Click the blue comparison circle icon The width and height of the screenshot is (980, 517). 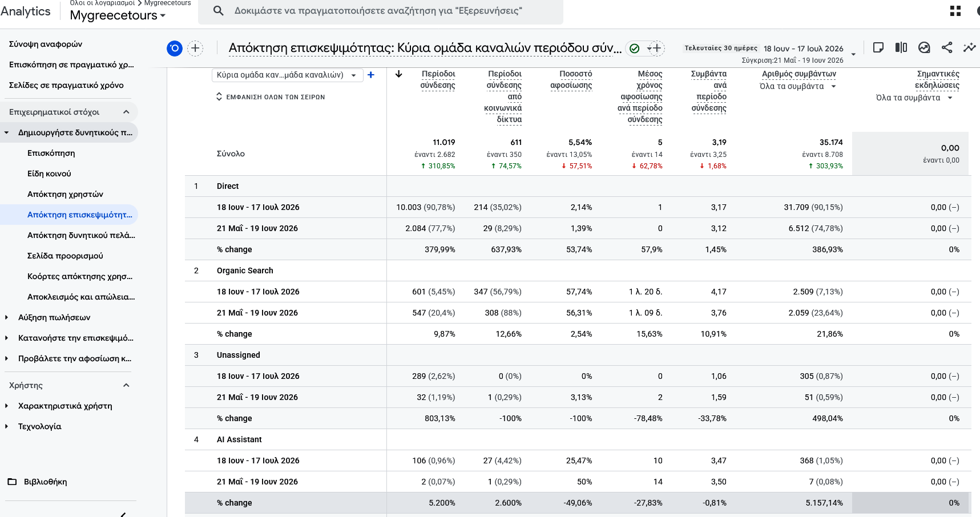point(175,49)
